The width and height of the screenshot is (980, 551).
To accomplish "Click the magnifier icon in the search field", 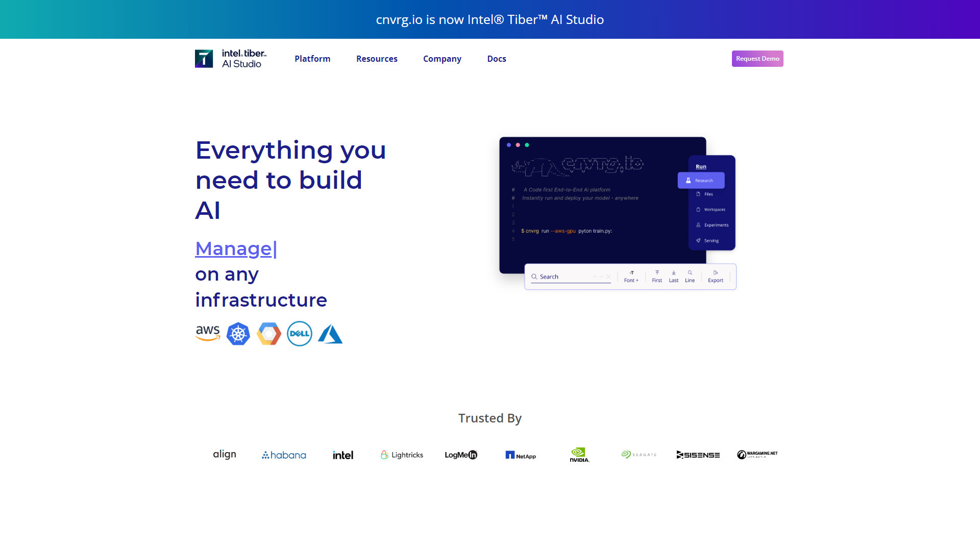I will (x=534, y=277).
